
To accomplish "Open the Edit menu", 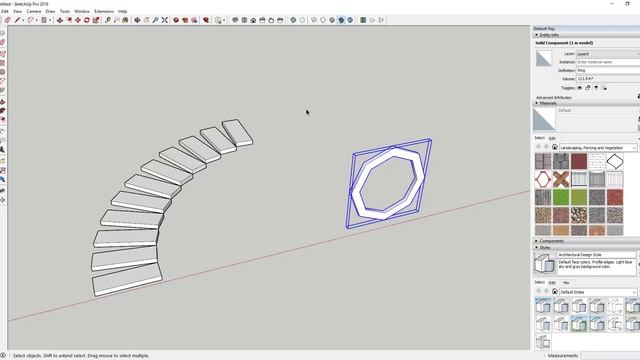I will point(4,11).
